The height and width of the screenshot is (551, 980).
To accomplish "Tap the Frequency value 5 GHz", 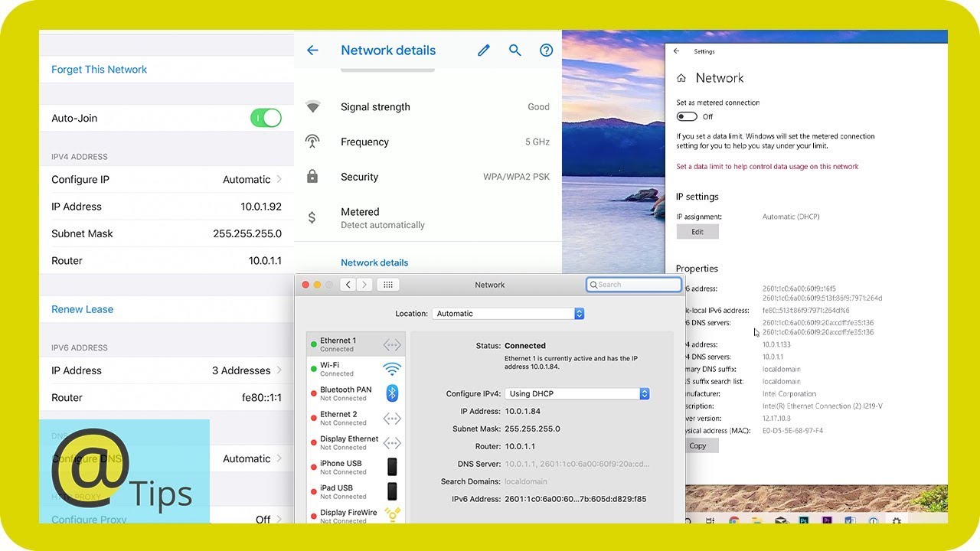I will (x=537, y=142).
